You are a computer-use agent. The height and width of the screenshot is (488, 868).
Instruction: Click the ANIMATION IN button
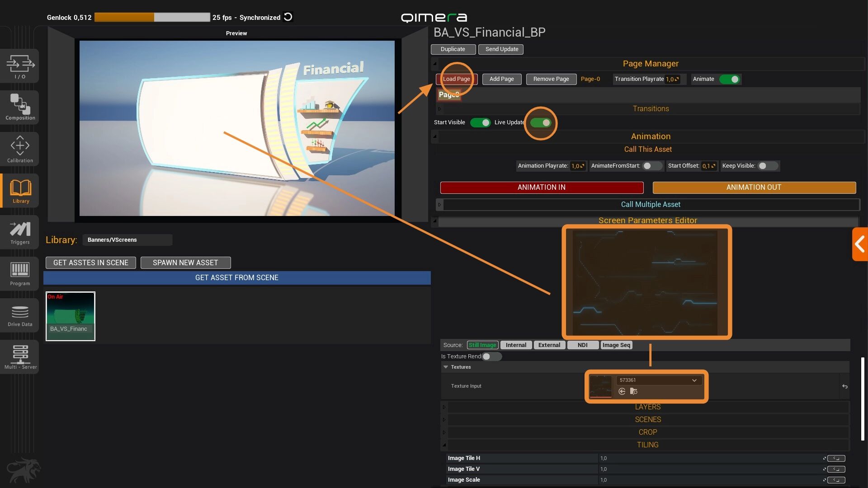pyautogui.click(x=541, y=187)
